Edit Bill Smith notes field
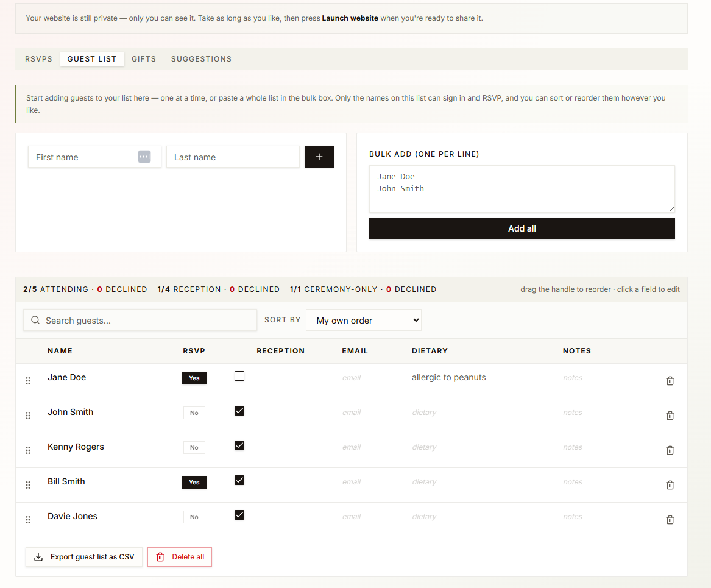 point(572,482)
